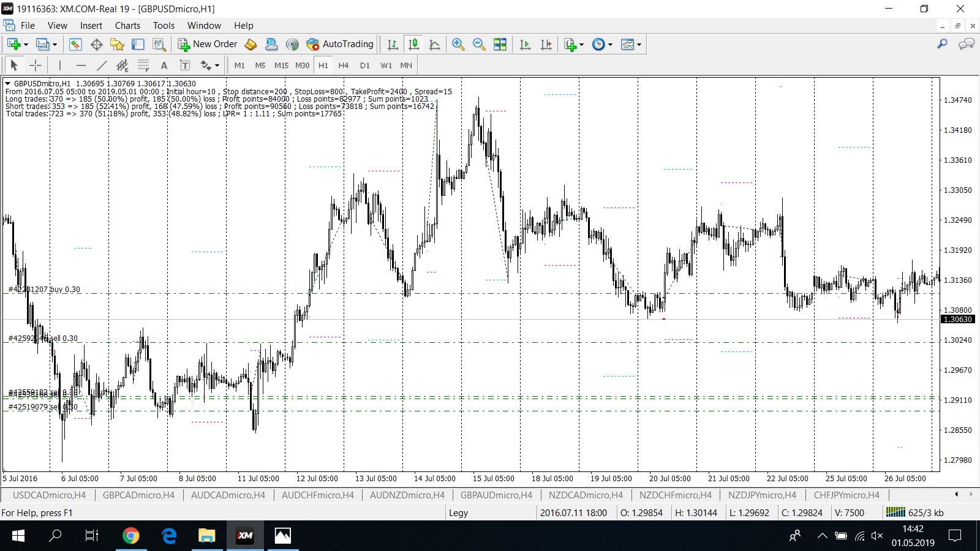Zoom out of the chart
This screenshot has width=980, height=551.
tap(479, 44)
